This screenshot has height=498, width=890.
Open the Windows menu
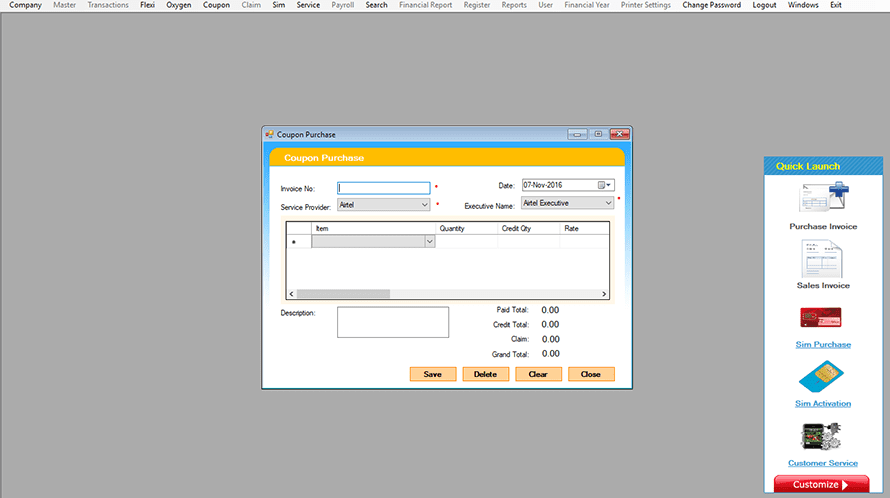pyautogui.click(x=803, y=5)
